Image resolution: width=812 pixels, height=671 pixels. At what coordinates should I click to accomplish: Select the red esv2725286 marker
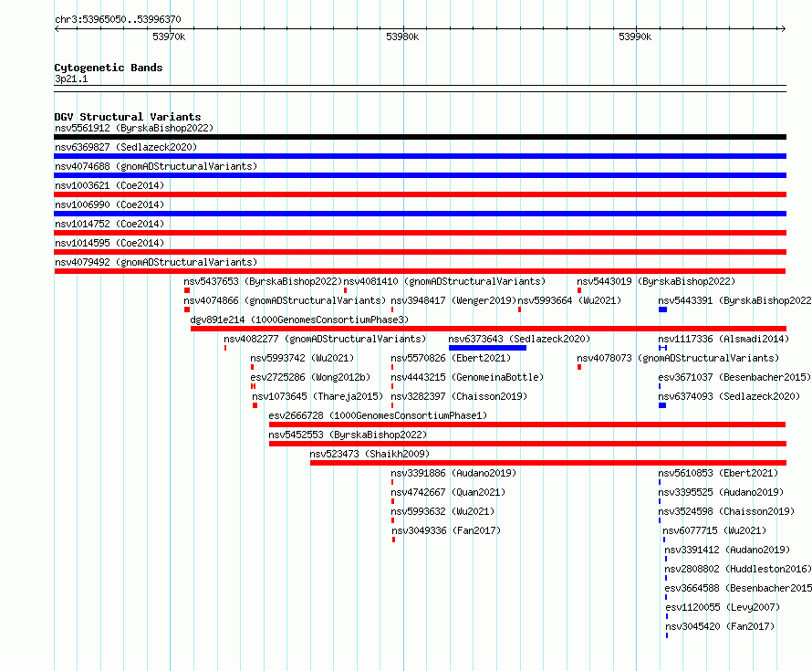click(254, 386)
